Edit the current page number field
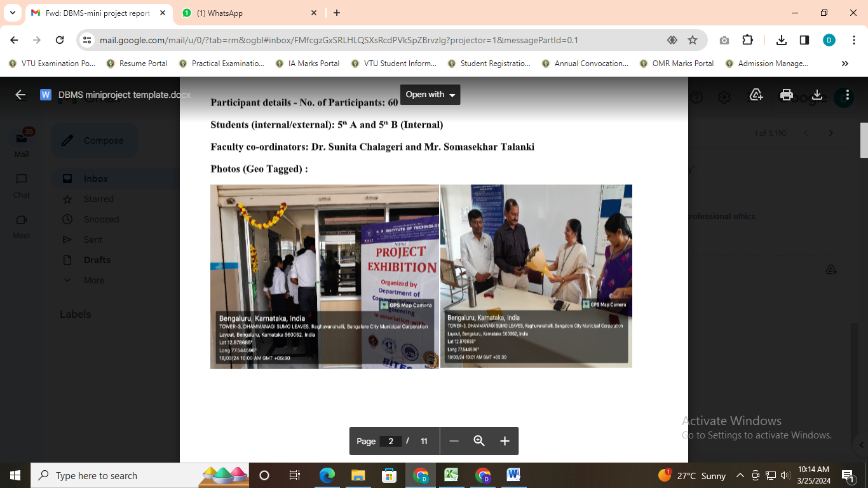This screenshot has height=488, width=868. pyautogui.click(x=390, y=441)
